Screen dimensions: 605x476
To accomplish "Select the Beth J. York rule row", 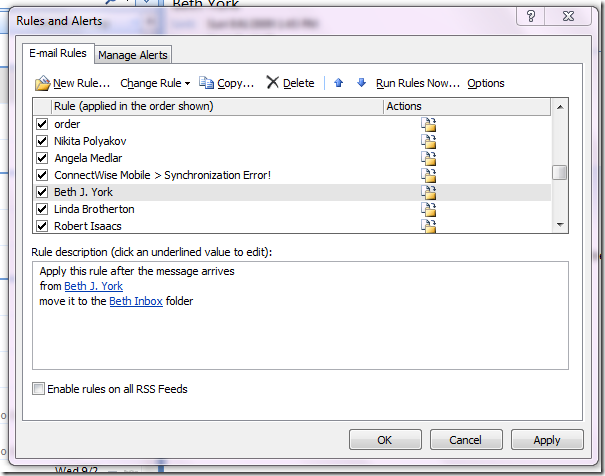I will coord(292,192).
